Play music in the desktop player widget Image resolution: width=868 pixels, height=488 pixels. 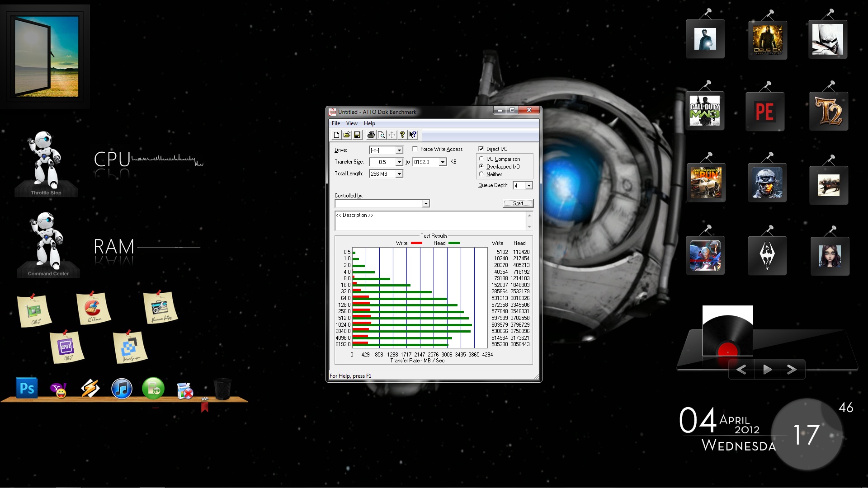coord(767,370)
